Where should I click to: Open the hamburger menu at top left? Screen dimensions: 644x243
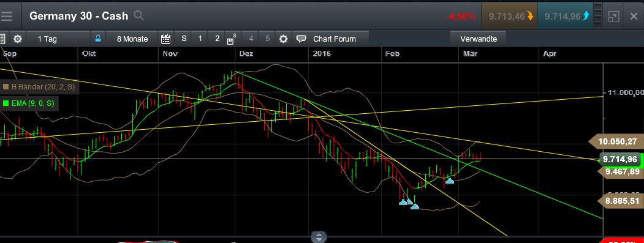click(x=7, y=16)
